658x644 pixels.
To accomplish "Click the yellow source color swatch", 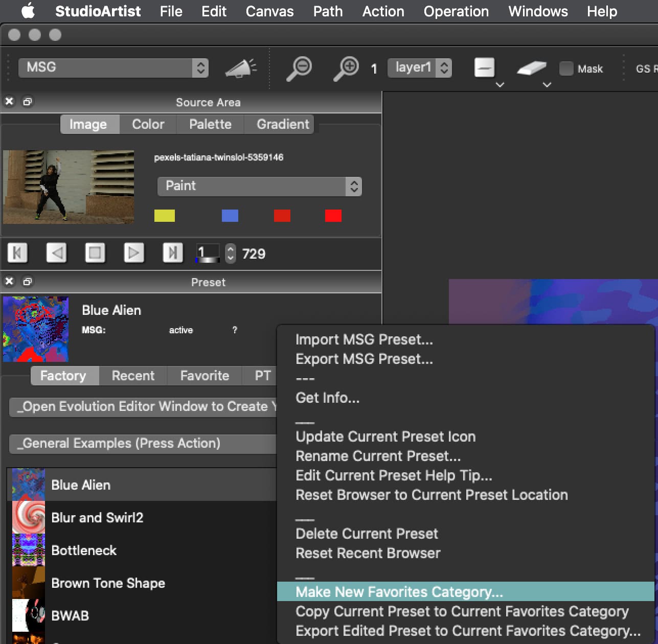I will pyautogui.click(x=165, y=216).
